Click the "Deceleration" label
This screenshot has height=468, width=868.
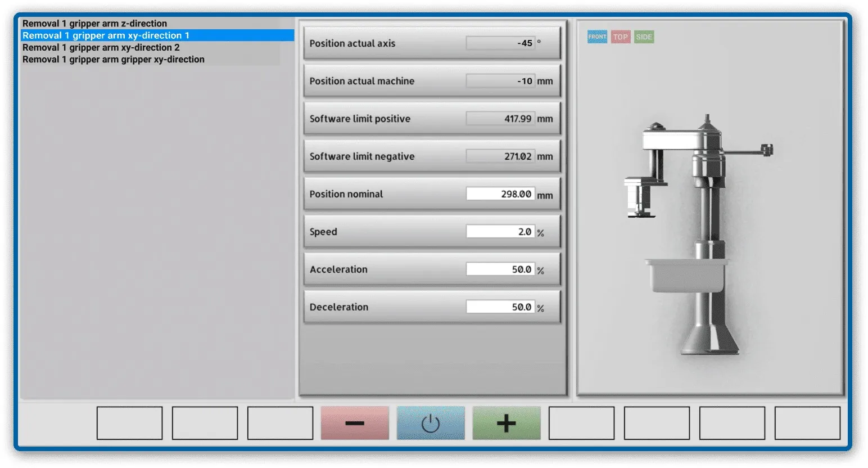pyautogui.click(x=339, y=307)
